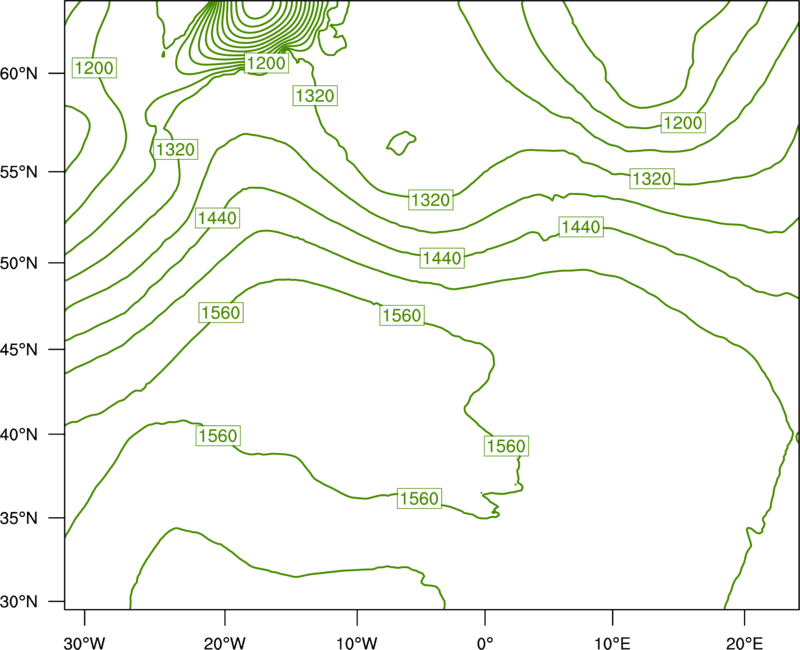Select the 10°E longitude axis label

[x=612, y=643]
